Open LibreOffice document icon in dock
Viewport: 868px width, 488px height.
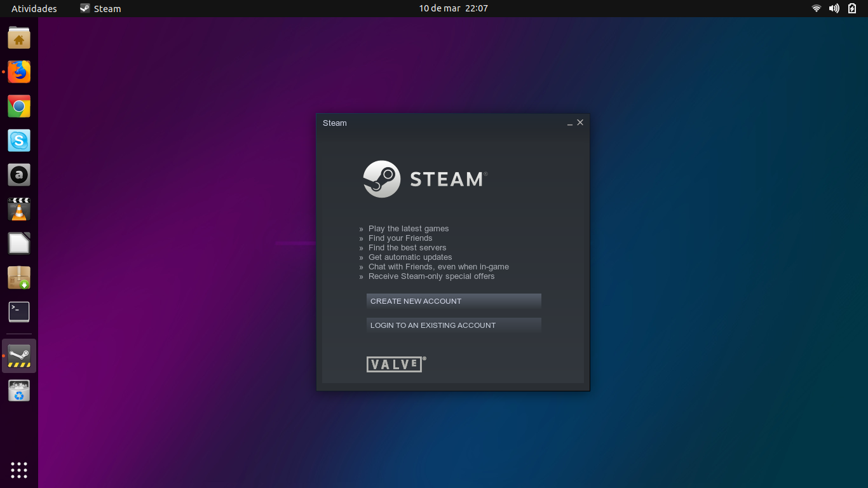19,243
